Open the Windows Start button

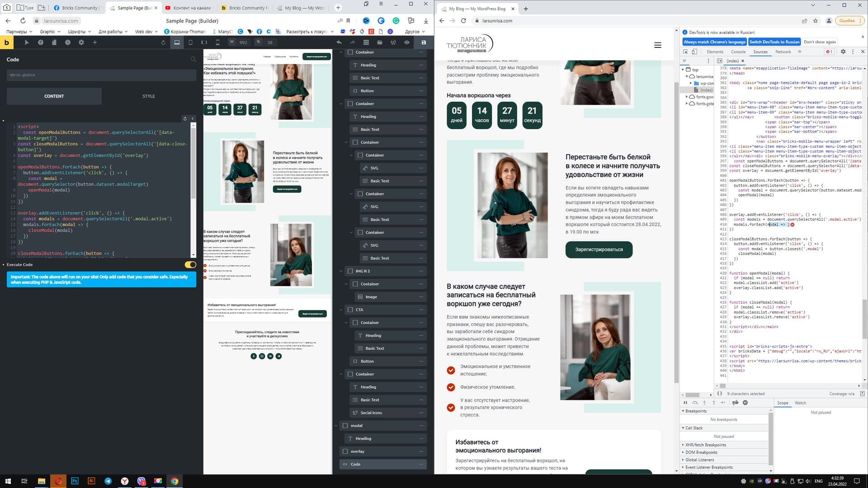tap(8, 481)
